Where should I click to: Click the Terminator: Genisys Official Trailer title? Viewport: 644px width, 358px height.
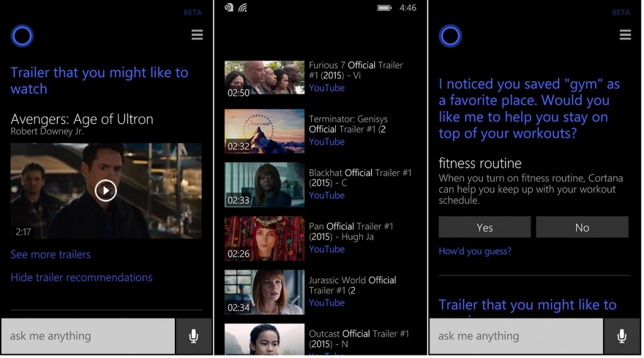pos(348,124)
